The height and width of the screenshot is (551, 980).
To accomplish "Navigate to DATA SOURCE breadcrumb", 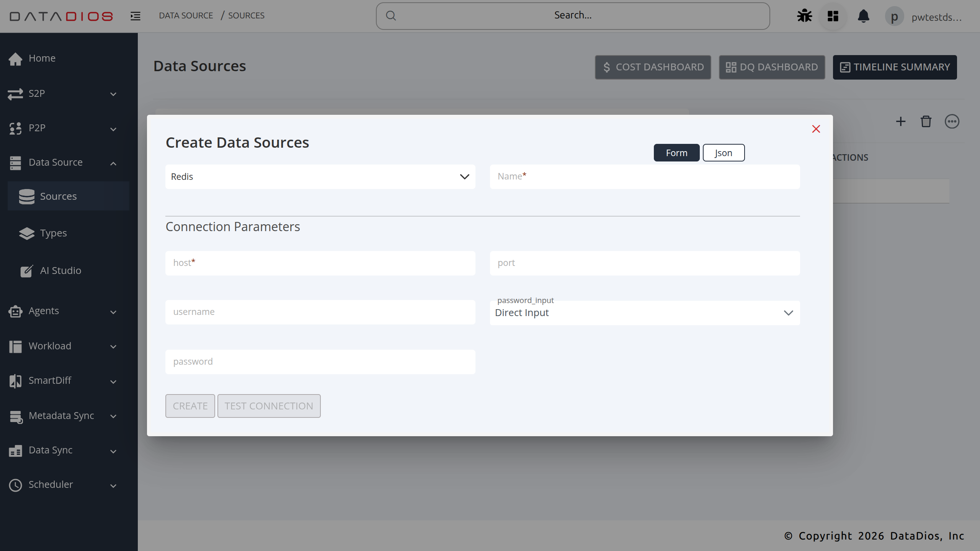I will [x=186, y=15].
